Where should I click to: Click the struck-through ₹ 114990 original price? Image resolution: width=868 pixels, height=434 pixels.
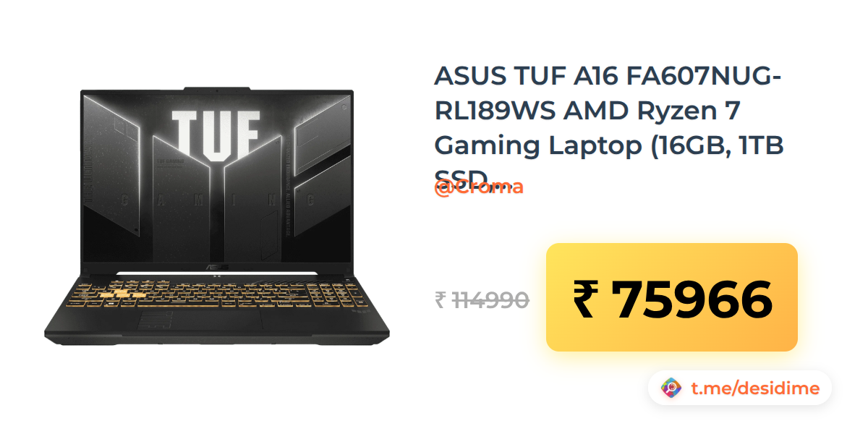coord(482,299)
